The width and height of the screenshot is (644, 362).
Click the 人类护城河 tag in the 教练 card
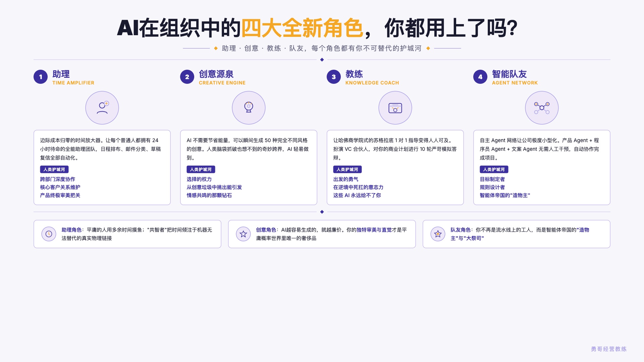point(347,170)
